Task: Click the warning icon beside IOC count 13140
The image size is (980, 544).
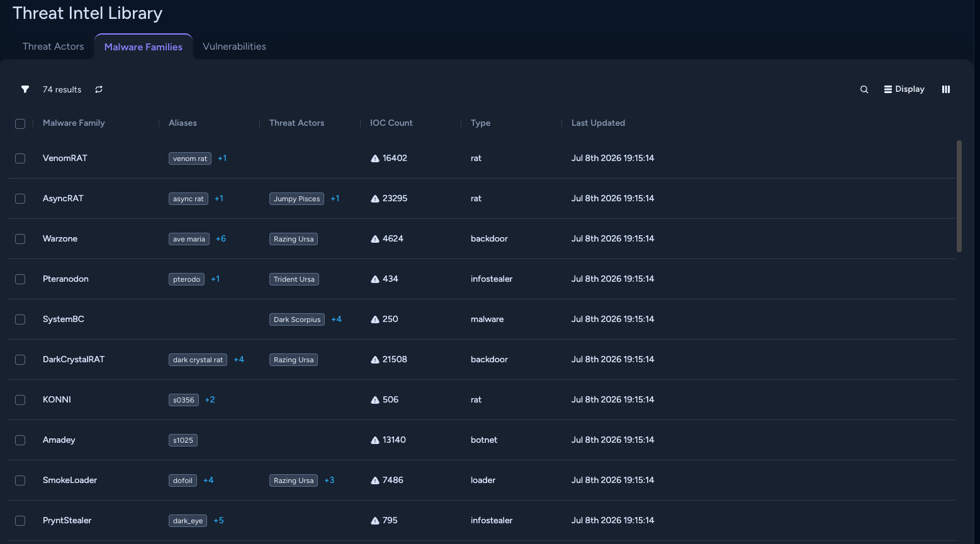Action: tap(375, 440)
